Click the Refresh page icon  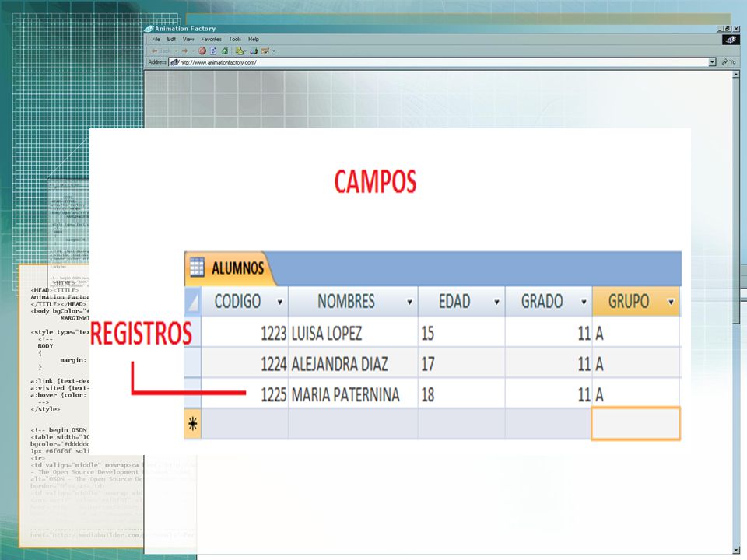[x=213, y=51]
